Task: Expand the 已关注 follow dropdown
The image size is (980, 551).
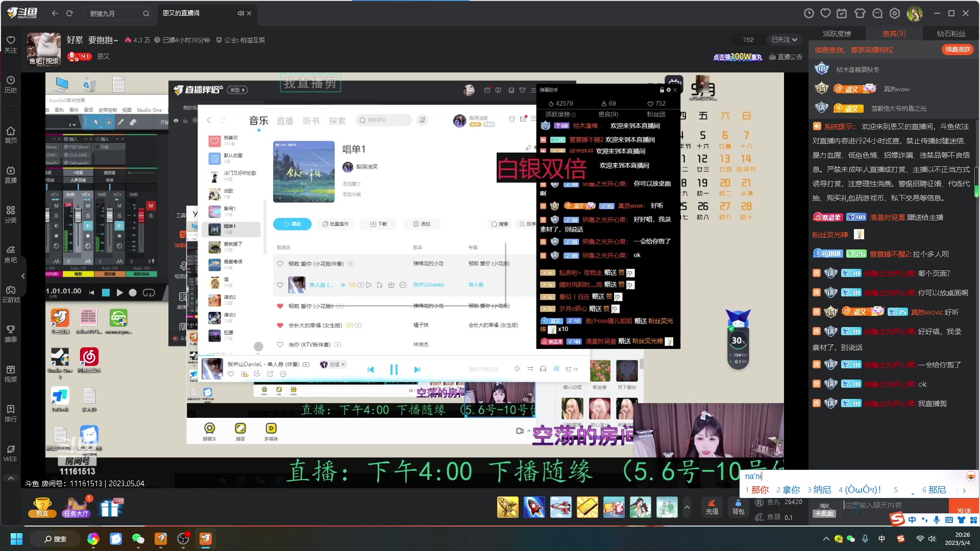Action: point(785,40)
